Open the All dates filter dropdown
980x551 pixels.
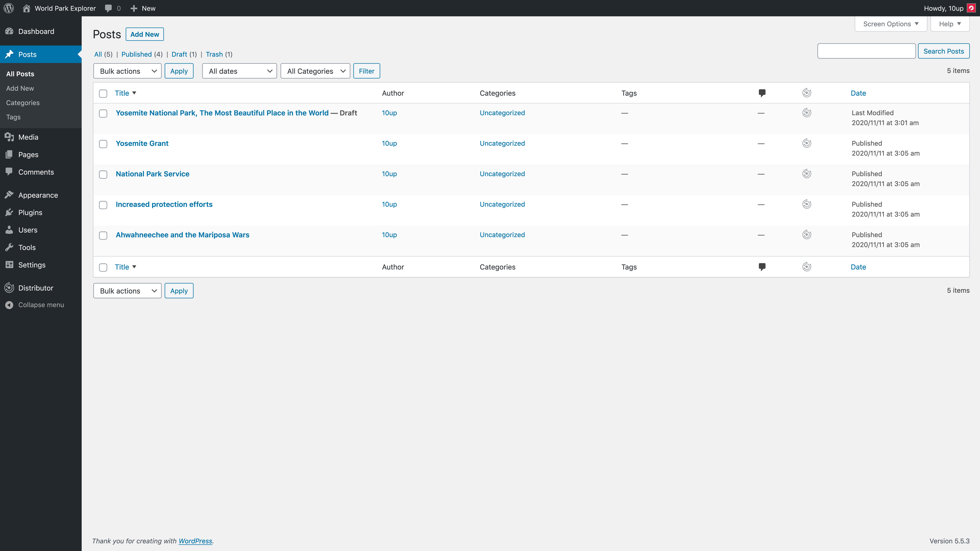239,71
